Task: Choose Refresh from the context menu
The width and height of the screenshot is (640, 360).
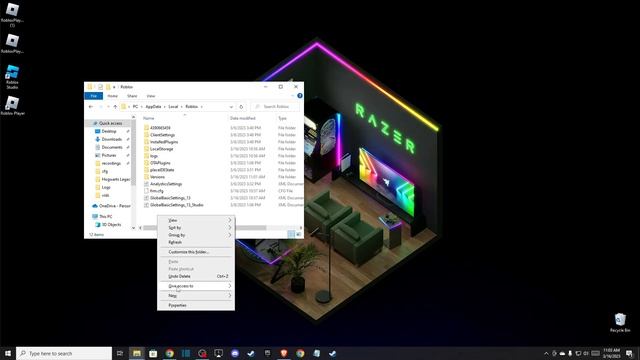Action: [x=196, y=242]
